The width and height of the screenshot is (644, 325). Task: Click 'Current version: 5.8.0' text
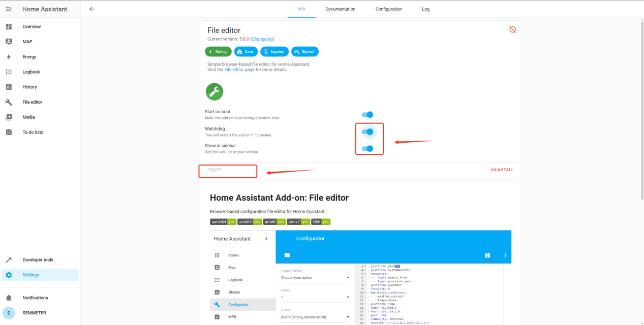pos(228,39)
